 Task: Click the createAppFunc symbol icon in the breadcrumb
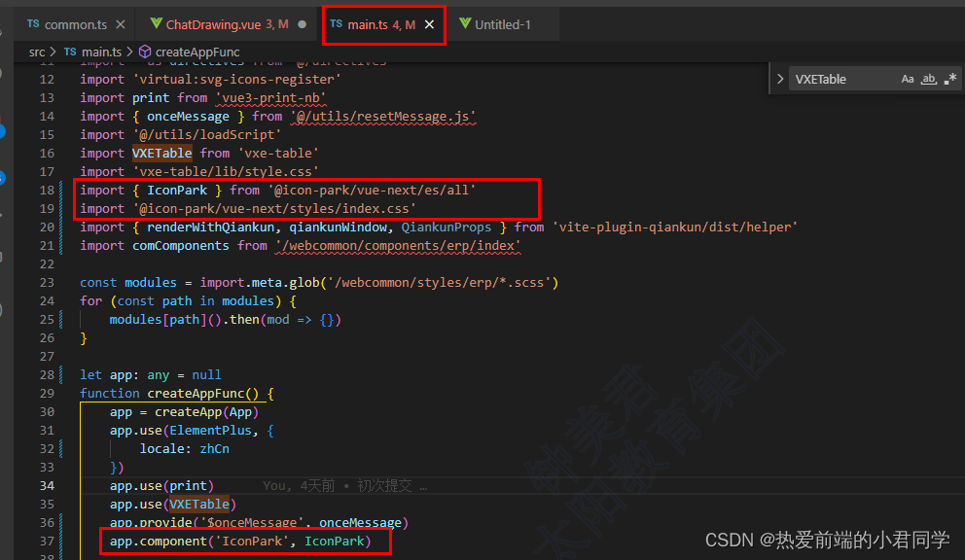click(x=143, y=52)
